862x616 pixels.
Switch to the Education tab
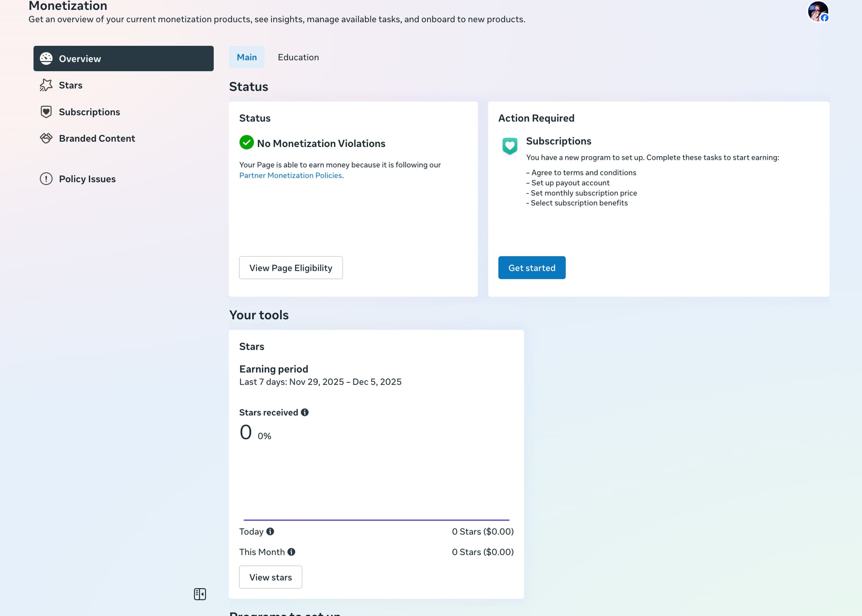[x=298, y=57]
